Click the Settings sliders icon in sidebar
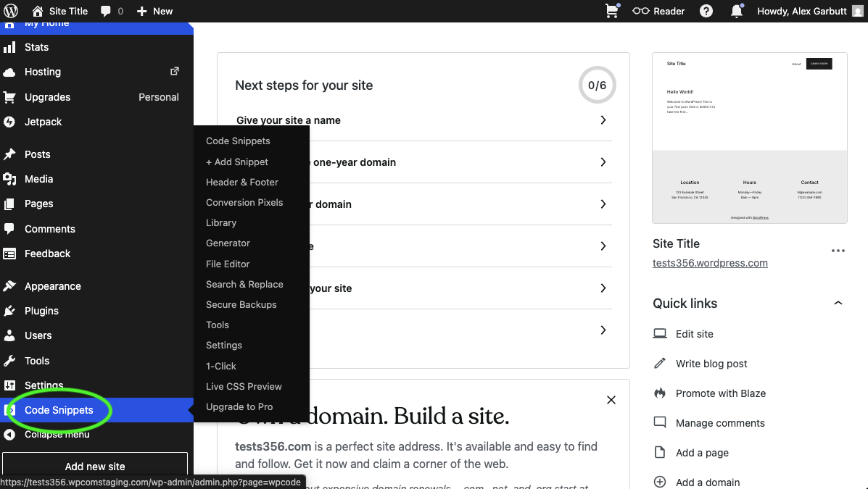868x489 pixels. pos(9,385)
